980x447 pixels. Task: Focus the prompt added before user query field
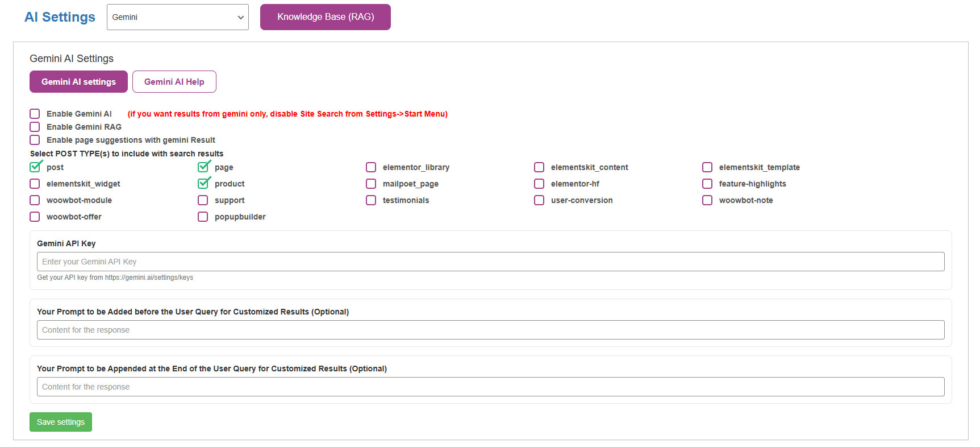(x=490, y=330)
